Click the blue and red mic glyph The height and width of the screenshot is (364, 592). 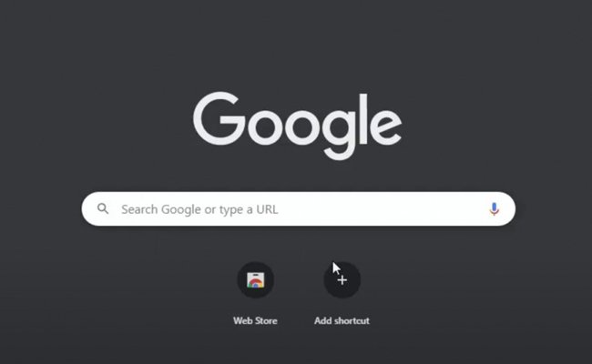pos(494,209)
